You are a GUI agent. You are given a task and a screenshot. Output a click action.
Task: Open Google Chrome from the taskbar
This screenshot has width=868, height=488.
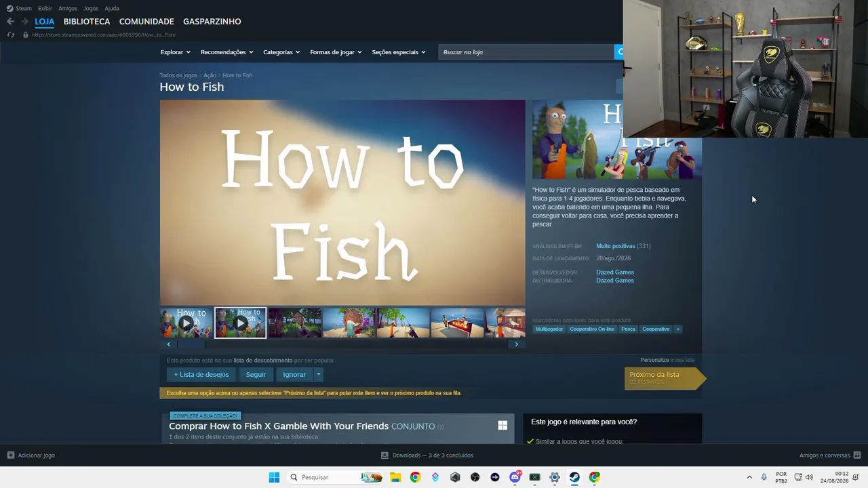pos(415,477)
